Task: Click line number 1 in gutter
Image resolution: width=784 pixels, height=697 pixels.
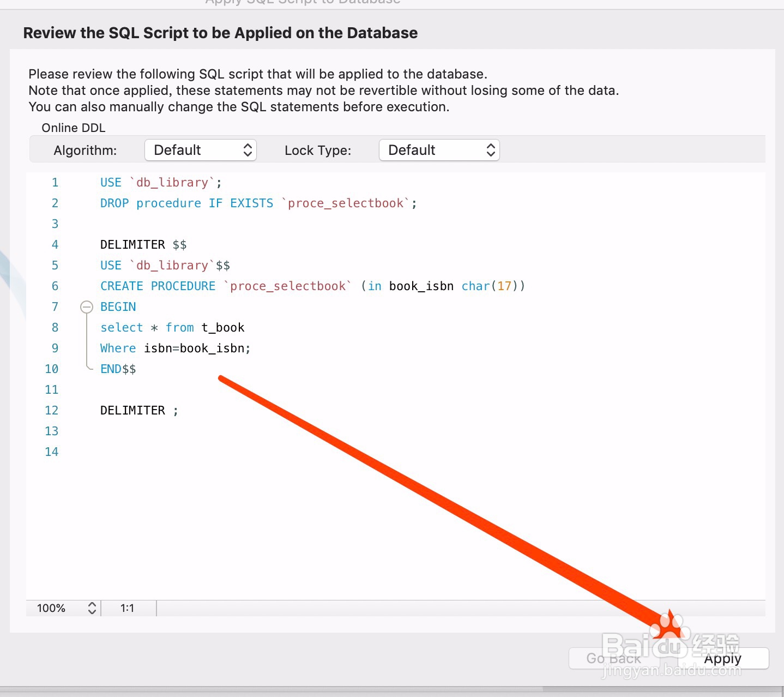Action: pyautogui.click(x=55, y=183)
